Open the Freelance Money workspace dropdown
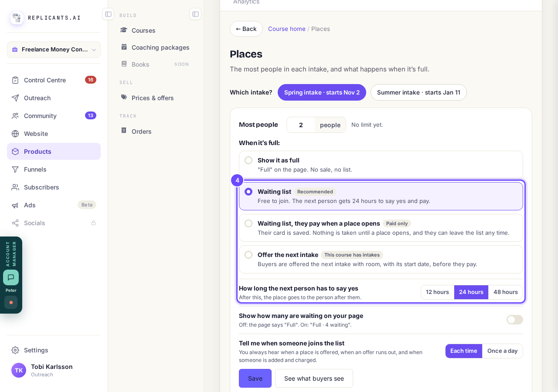Screen dimensions: 558x392 click(54, 50)
